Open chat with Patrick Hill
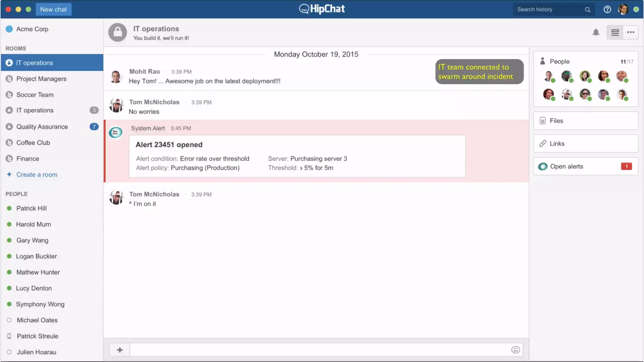 (x=31, y=208)
